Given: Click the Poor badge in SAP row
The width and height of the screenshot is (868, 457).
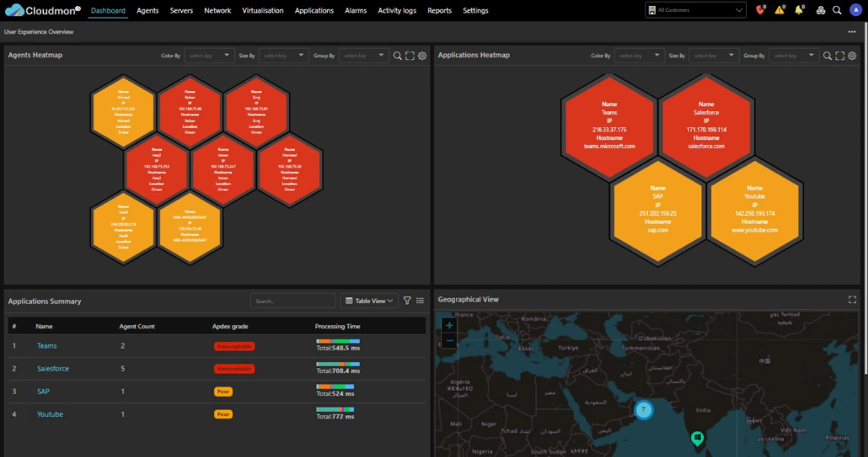Looking at the screenshot, I should (223, 392).
